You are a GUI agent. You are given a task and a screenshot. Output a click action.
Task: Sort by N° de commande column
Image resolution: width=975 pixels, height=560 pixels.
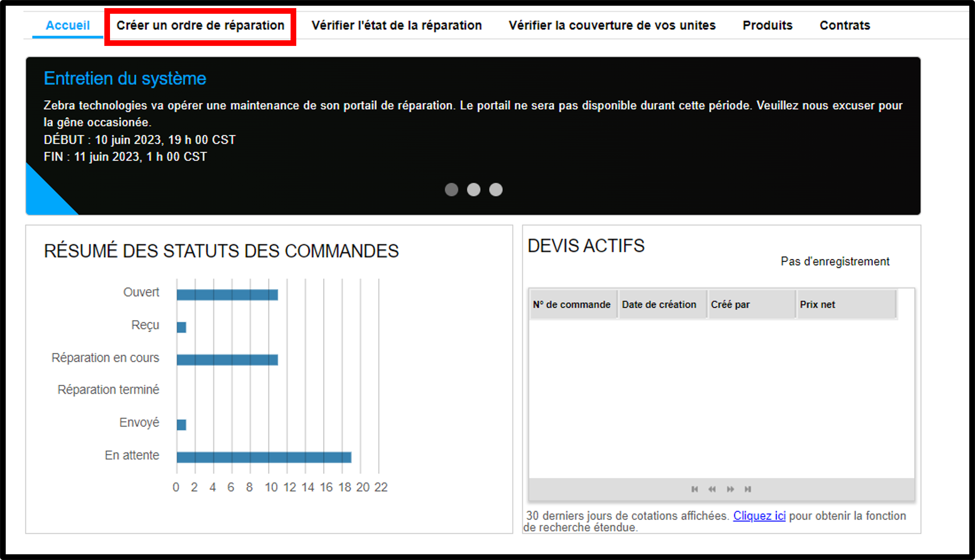point(573,304)
